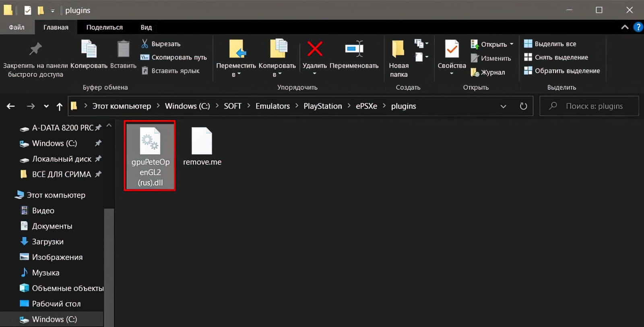
Task: Go up one folder level arrow
Action: [60, 106]
